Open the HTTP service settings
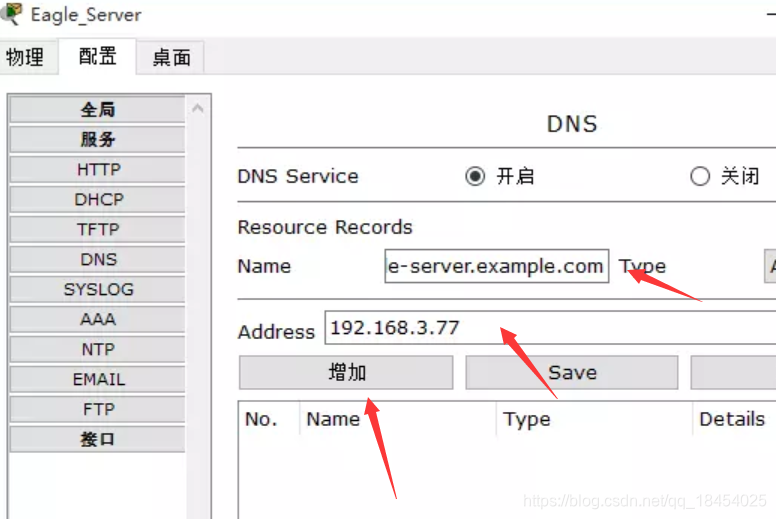776x519 pixels. [x=97, y=170]
